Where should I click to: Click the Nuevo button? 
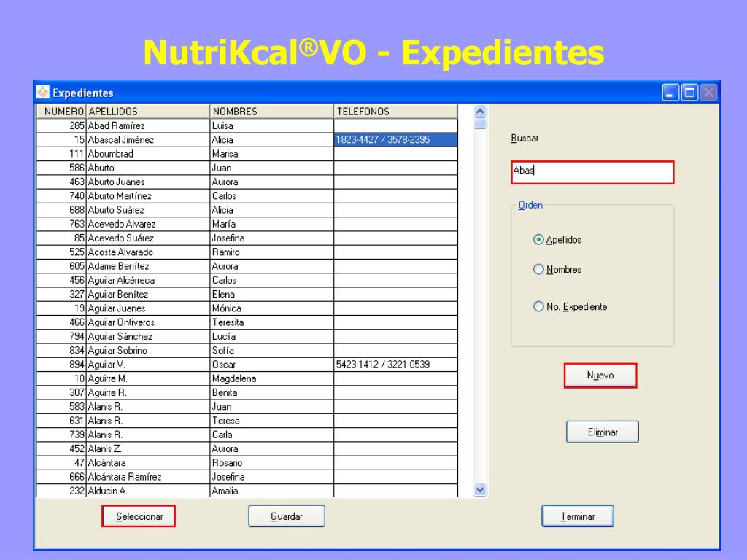pos(600,376)
